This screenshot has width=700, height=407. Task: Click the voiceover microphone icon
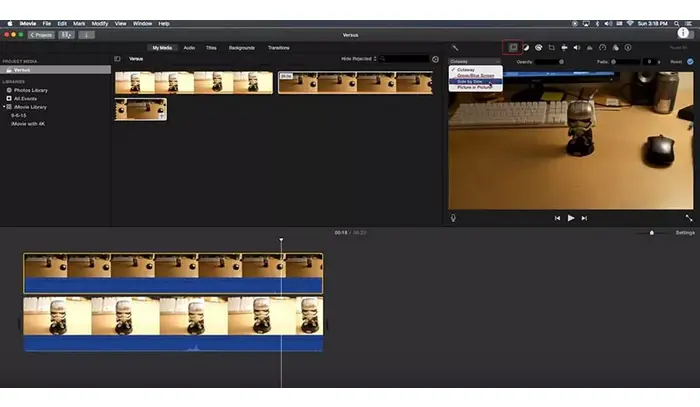pos(453,218)
